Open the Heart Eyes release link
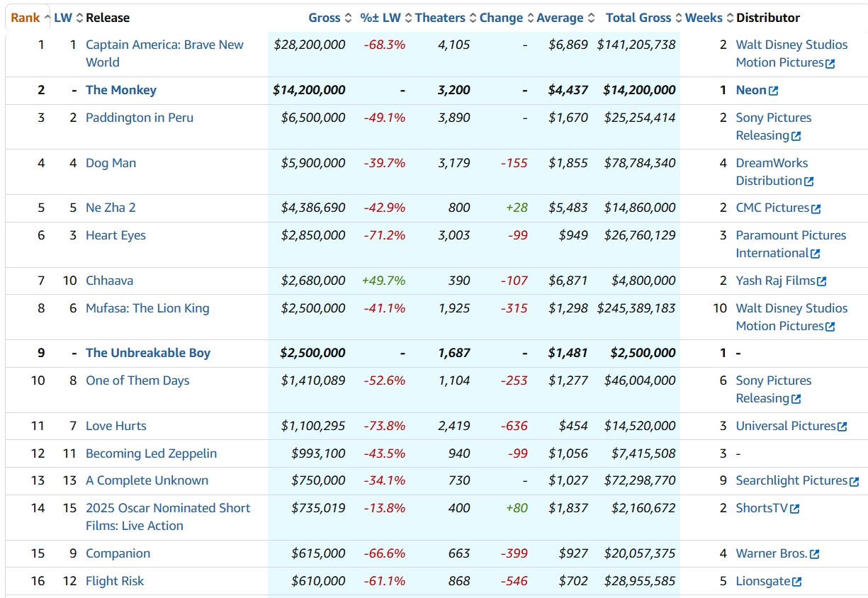868x598 pixels. (x=115, y=235)
